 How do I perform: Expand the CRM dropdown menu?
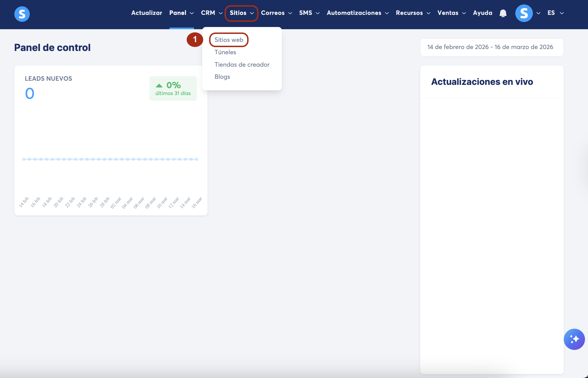coord(211,13)
